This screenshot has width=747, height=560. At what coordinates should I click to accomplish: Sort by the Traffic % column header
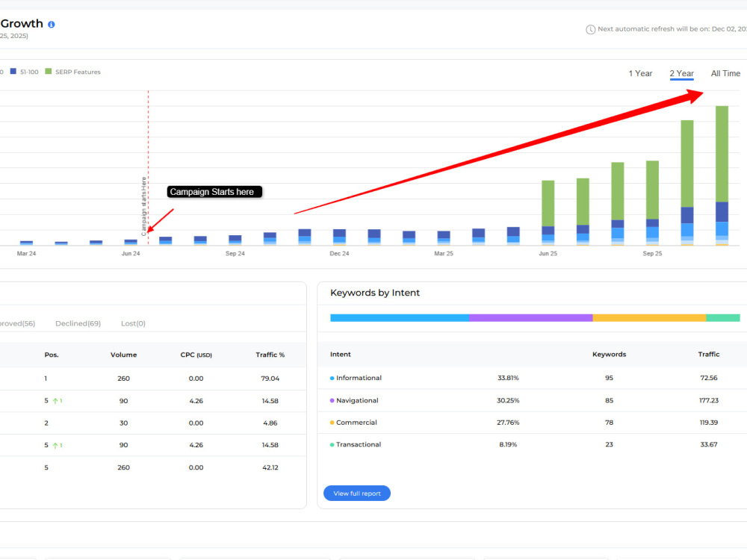coord(270,355)
